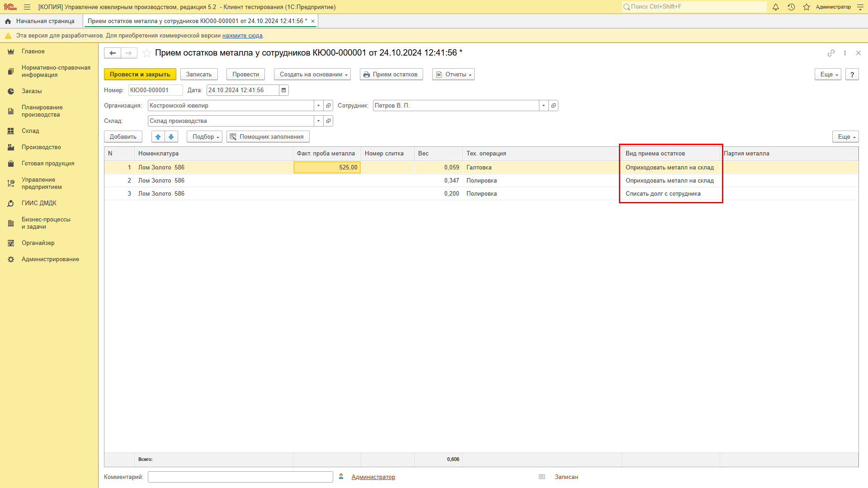Move row down with blue arrow
The height and width of the screenshot is (488, 868).
171,137
